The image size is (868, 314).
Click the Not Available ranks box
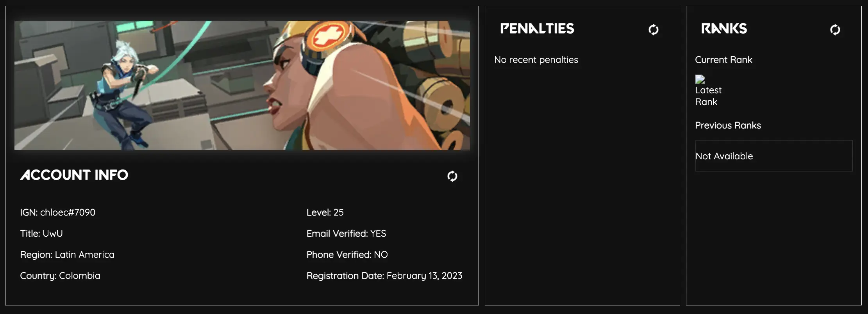(773, 156)
